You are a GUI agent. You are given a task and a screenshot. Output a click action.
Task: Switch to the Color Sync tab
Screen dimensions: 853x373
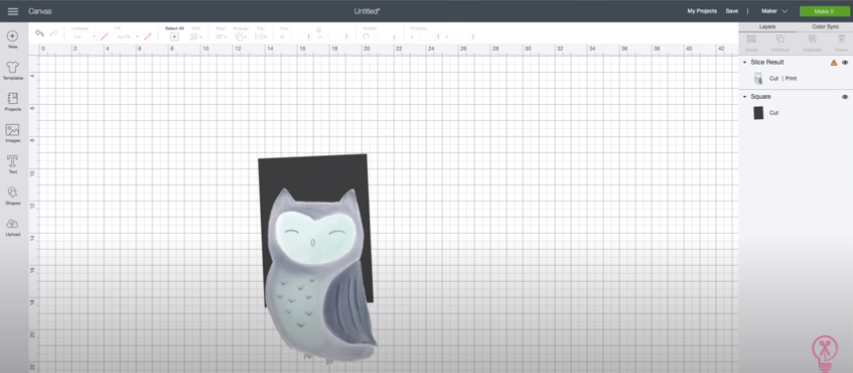pyautogui.click(x=825, y=27)
